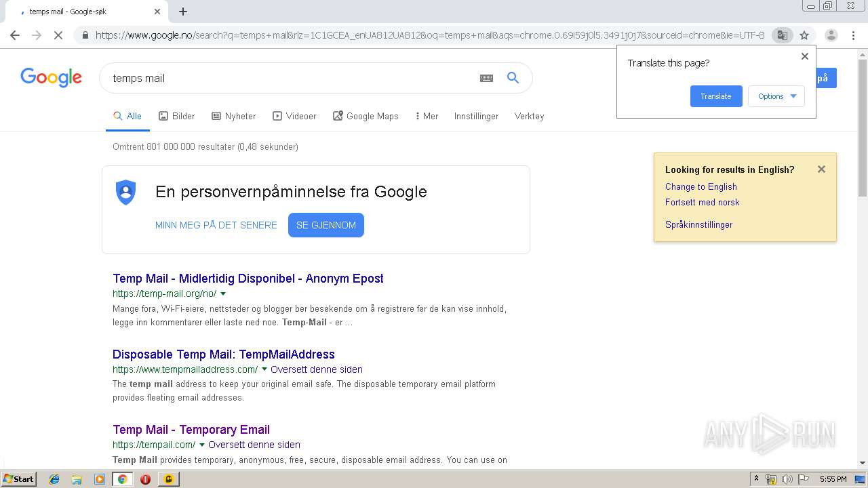Click the blue Translate button
This screenshot has width=868, height=488.
(716, 96)
